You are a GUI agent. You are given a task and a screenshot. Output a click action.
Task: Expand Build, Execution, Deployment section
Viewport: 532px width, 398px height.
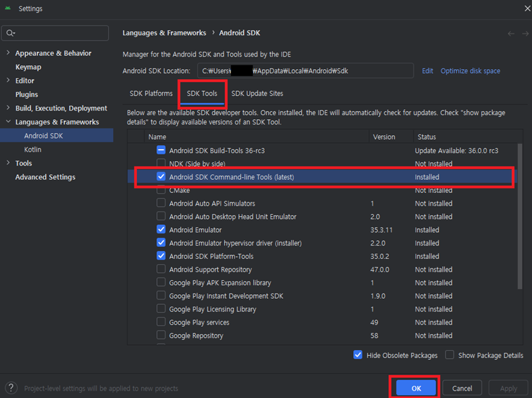pyautogui.click(x=8, y=108)
